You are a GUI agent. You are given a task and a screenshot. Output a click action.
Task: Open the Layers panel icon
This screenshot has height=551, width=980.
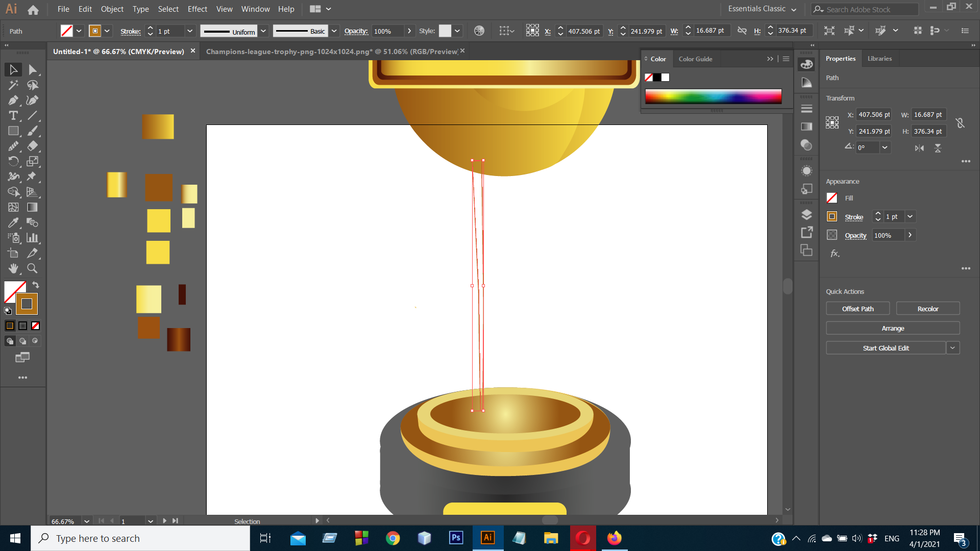[x=806, y=215]
